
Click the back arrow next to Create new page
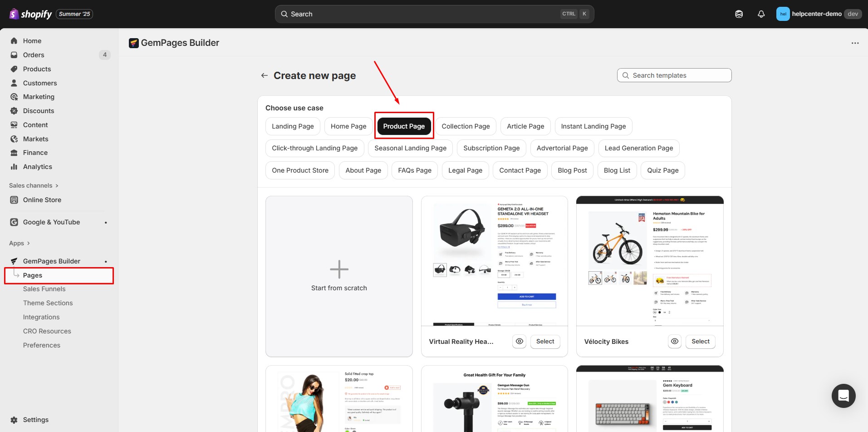click(x=264, y=75)
